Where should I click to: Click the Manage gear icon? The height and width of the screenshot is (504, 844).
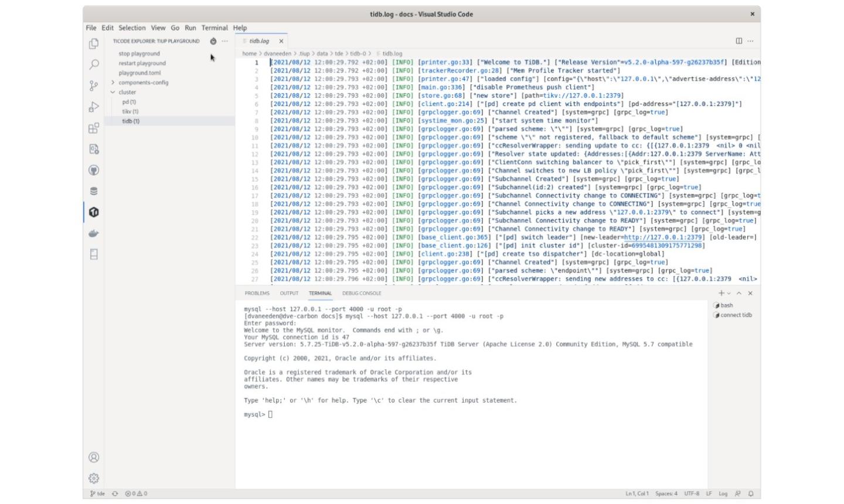[x=93, y=478]
